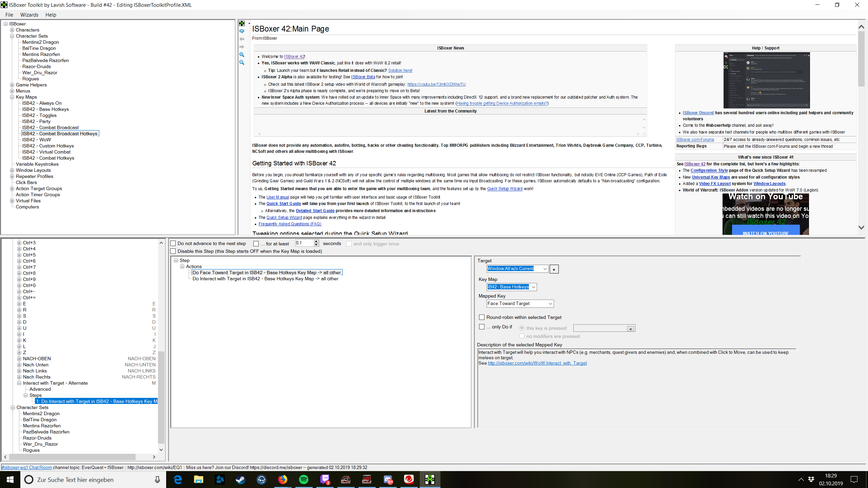Open Twitch from the taskbar

pyautogui.click(x=325, y=480)
